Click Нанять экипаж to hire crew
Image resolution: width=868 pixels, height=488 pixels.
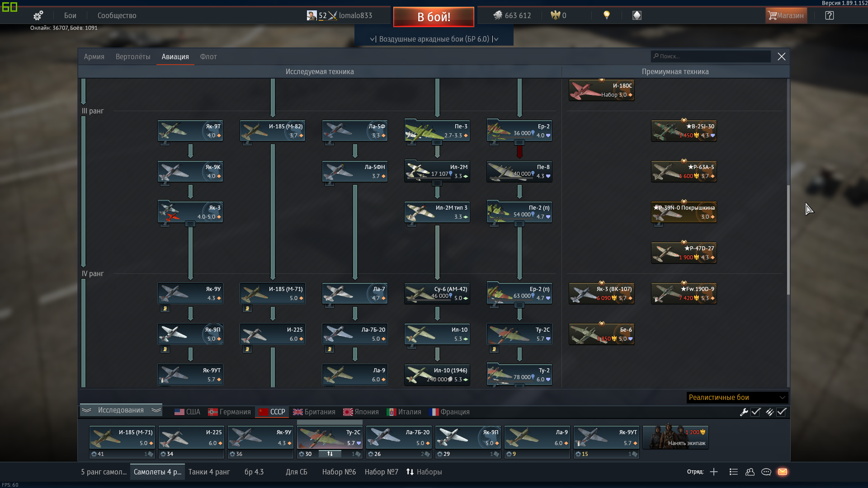[x=675, y=437]
